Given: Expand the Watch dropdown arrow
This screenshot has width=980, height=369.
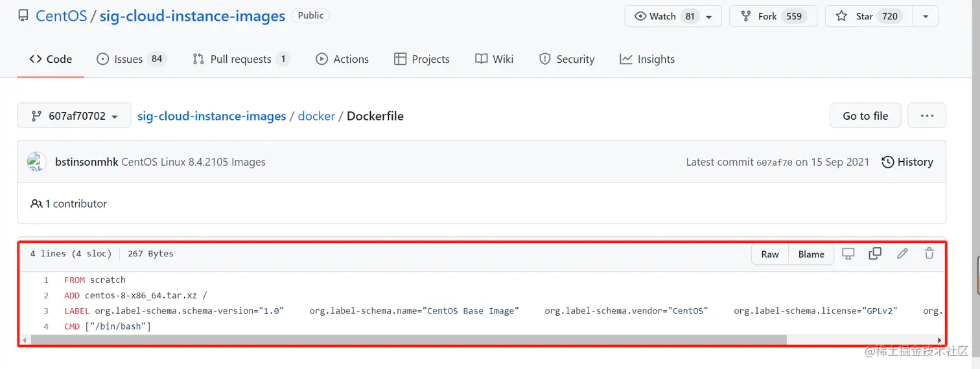Looking at the screenshot, I should click(709, 17).
